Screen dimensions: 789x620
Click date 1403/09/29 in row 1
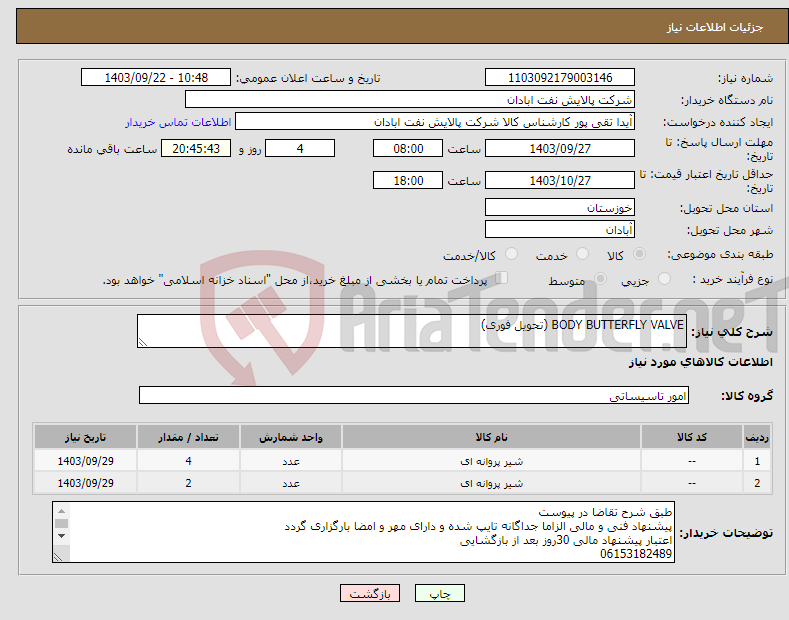tap(86, 461)
